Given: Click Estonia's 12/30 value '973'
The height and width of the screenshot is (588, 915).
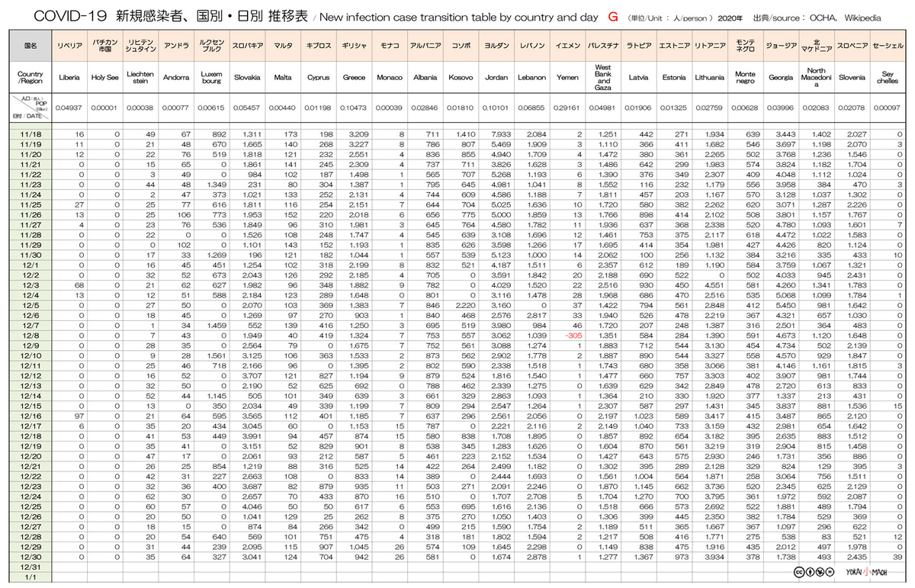Looking at the screenshot, I should coord(681,557).
